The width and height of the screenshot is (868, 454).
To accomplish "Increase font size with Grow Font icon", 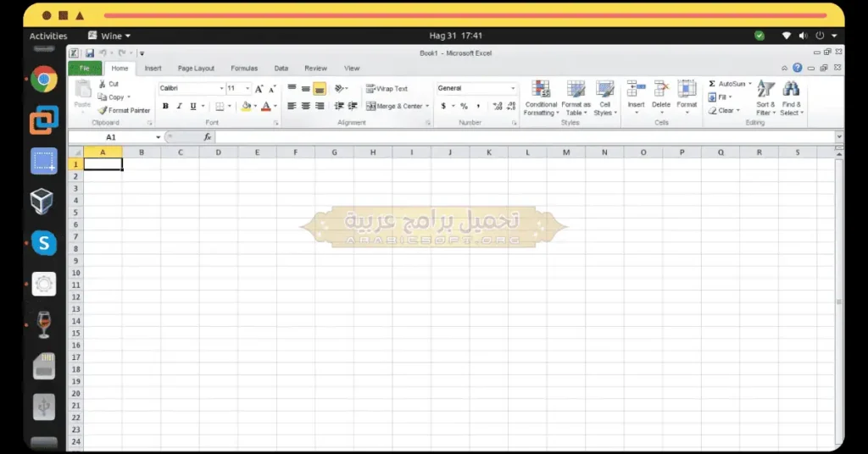I will point(259,88).
